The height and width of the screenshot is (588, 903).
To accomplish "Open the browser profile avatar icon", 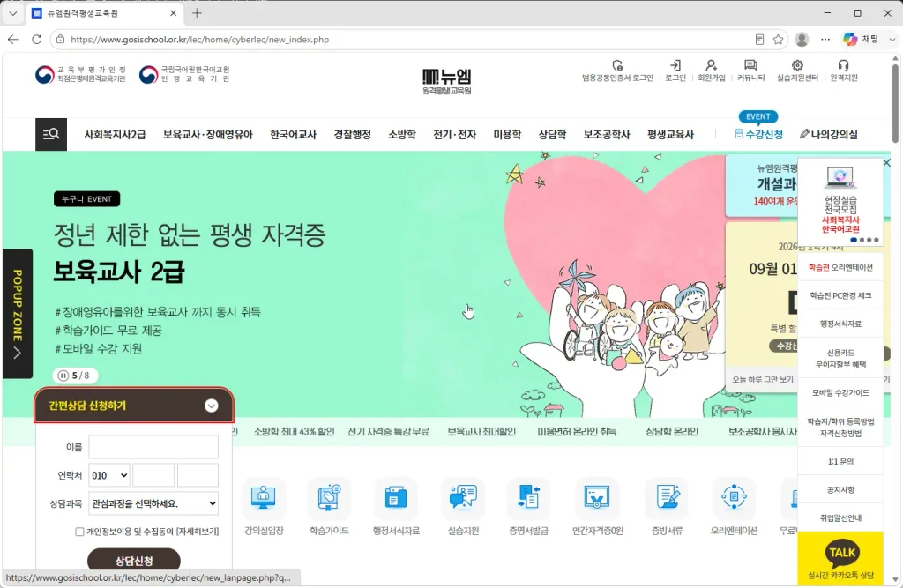I will [x=802, y=39].
